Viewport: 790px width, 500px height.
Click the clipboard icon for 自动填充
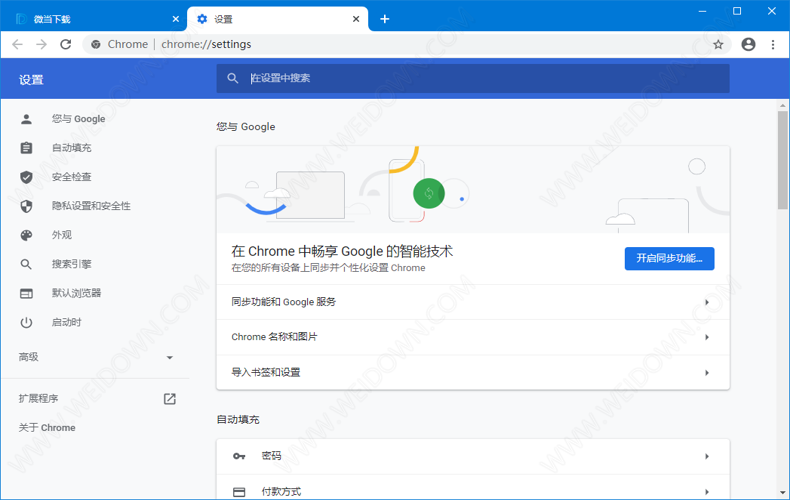(26, 148)
